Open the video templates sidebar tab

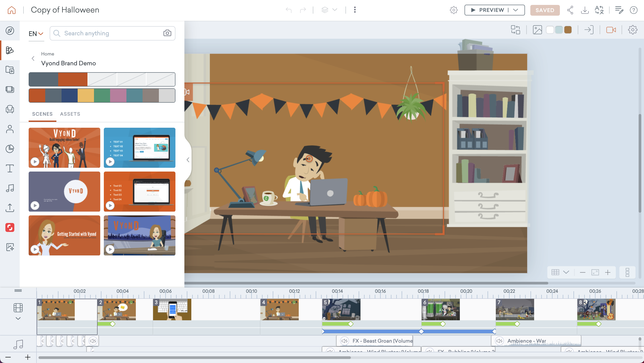[10, 70]
